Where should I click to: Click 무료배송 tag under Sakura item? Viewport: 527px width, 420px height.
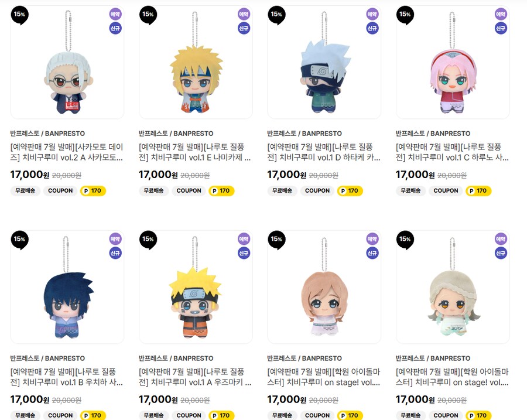(410, 190)
